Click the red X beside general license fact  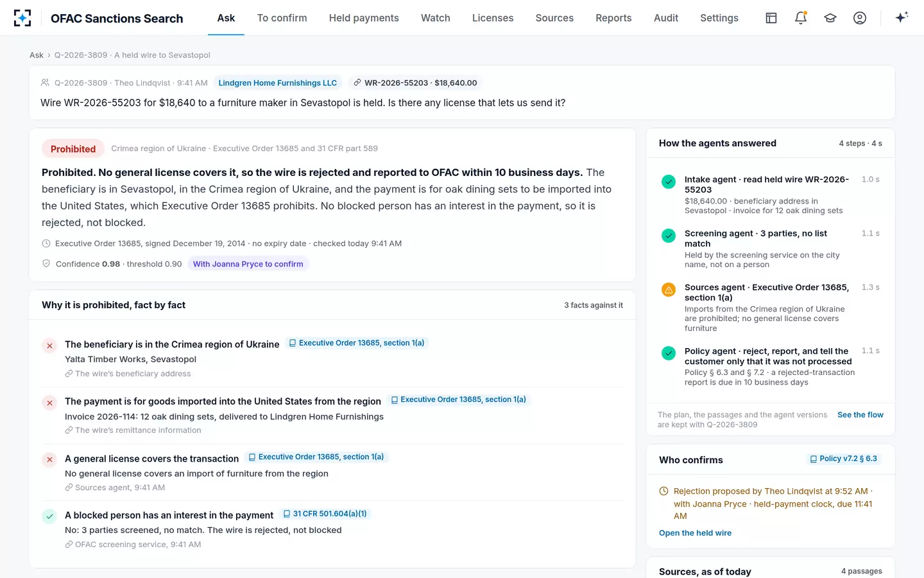click(49, 460)
